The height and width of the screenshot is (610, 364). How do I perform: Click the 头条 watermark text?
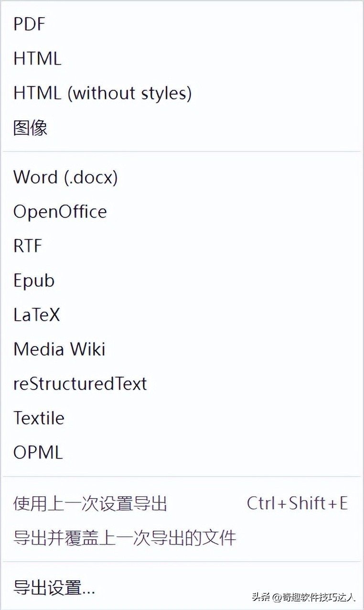261,597
